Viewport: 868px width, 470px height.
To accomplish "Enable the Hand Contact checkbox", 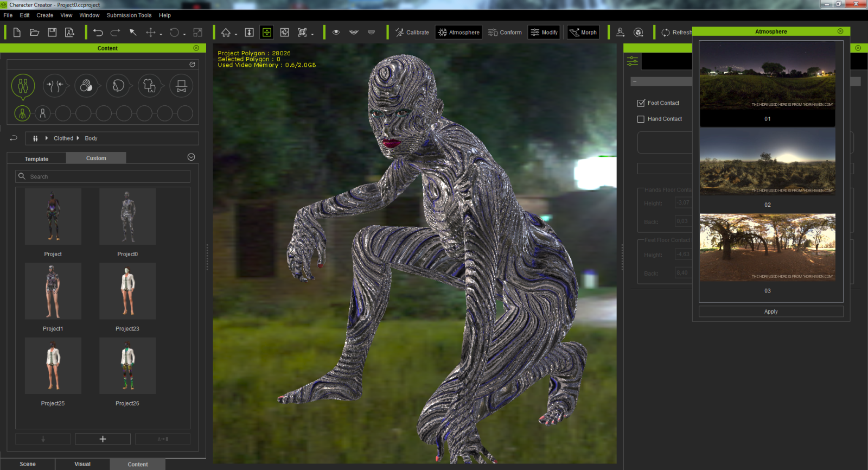I will click(641, 119).
